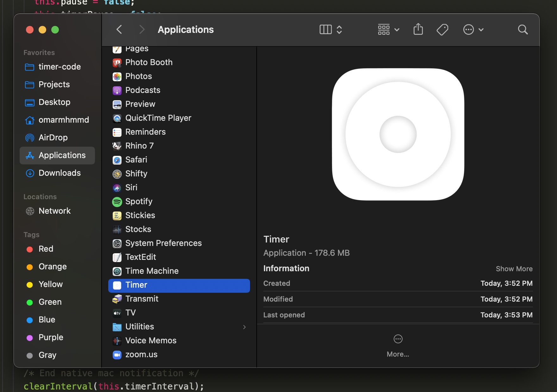Open the view mode up-down stepper arrows
557x392 pixels.
pyautogui.click(x=339, y=30)
